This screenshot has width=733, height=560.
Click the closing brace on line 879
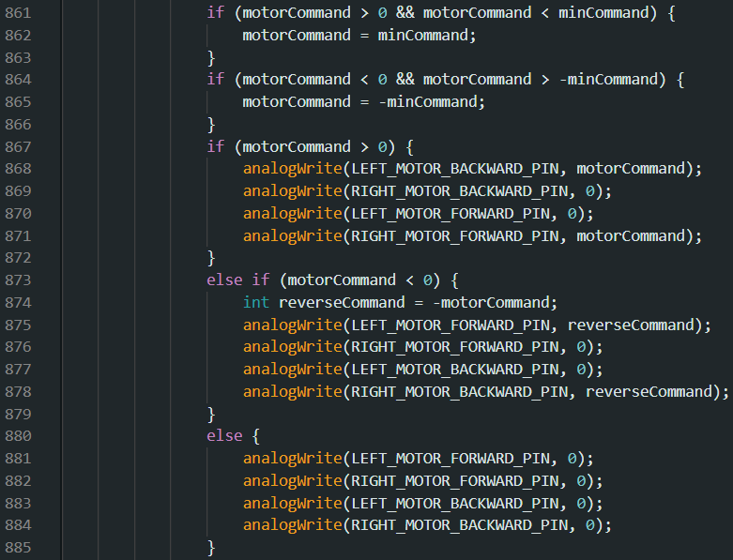[x=211, y=415]
